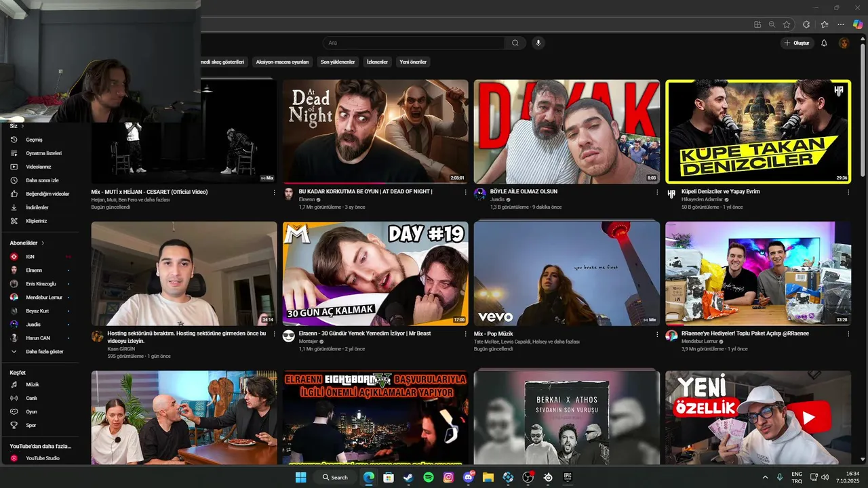Open YouTube notifications bell
The height and width of the screenshot is (488, 868).
coord(824,43)
